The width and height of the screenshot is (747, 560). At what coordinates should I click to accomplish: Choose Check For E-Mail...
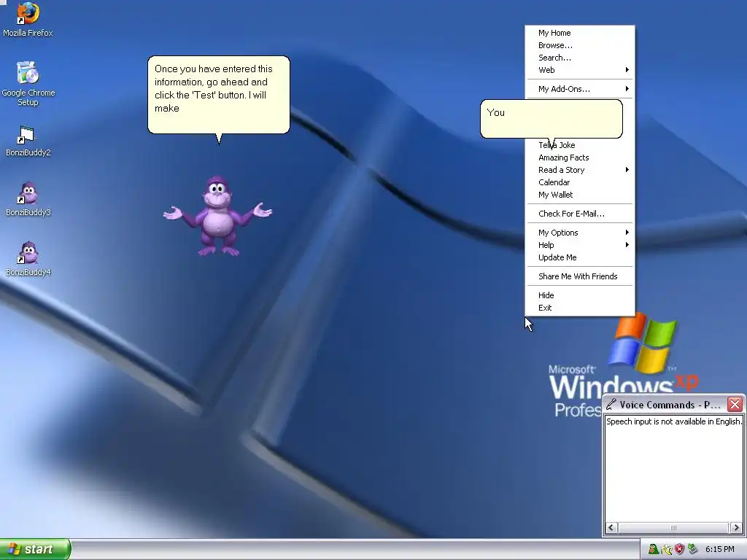pyautogui.click(x=580, y=214)
